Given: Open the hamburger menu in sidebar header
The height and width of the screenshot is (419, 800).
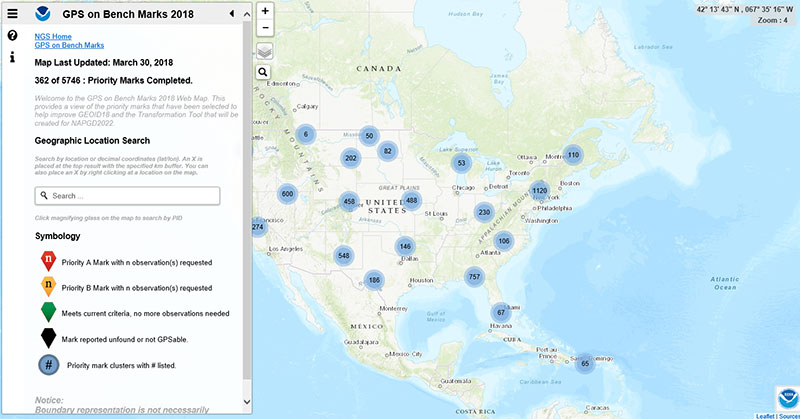Looking at the screenshot, I should [13, 13].
